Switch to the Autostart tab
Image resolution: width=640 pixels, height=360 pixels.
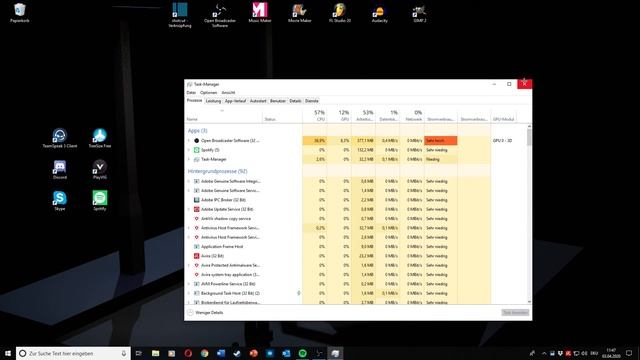tap(258, 101)
